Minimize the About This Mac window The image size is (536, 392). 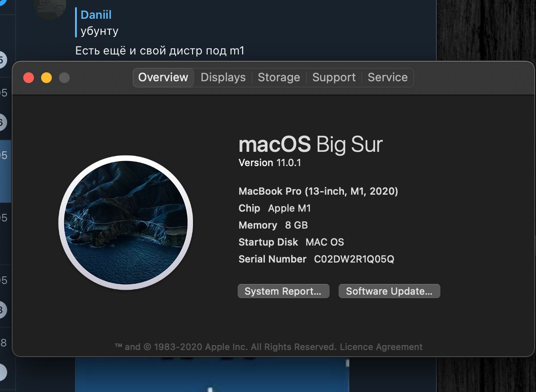pos(46,78)
